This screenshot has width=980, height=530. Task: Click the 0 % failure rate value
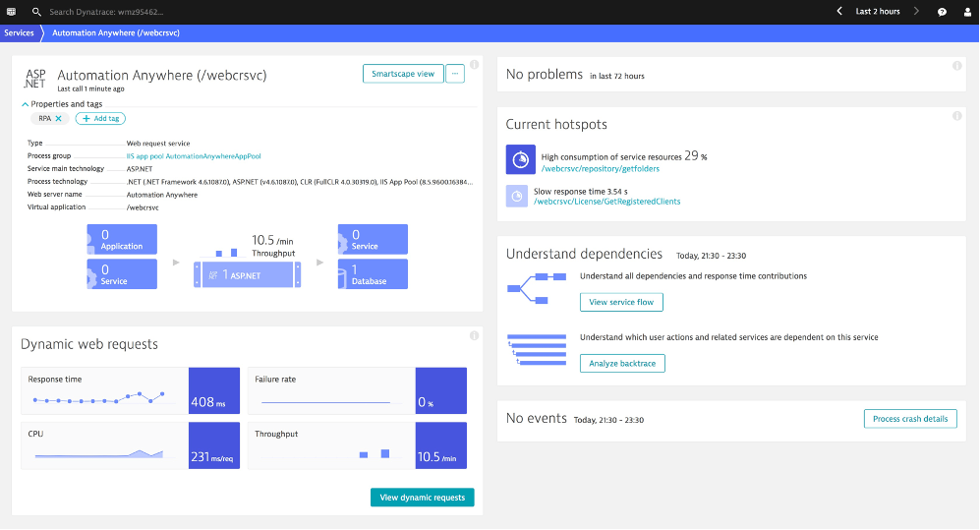tap(441, 391)
